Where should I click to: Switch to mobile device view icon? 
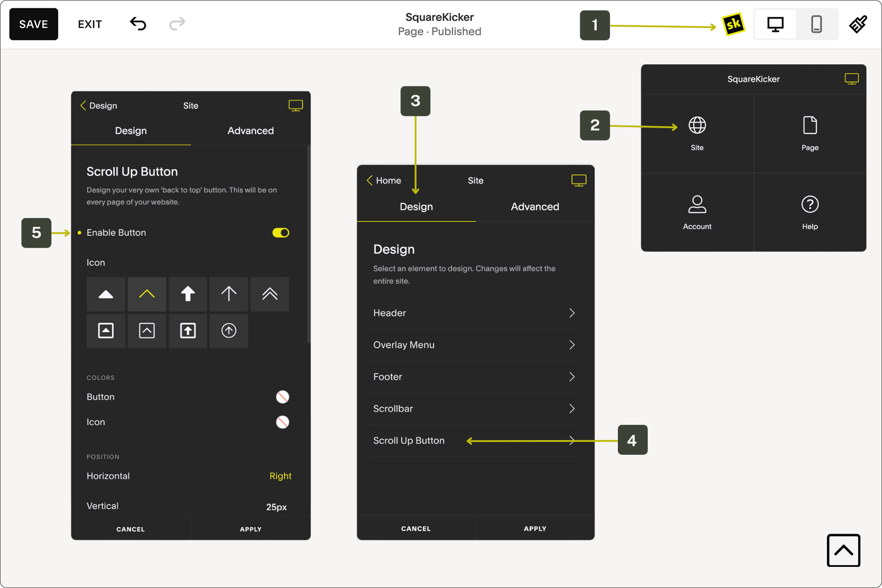816,24
